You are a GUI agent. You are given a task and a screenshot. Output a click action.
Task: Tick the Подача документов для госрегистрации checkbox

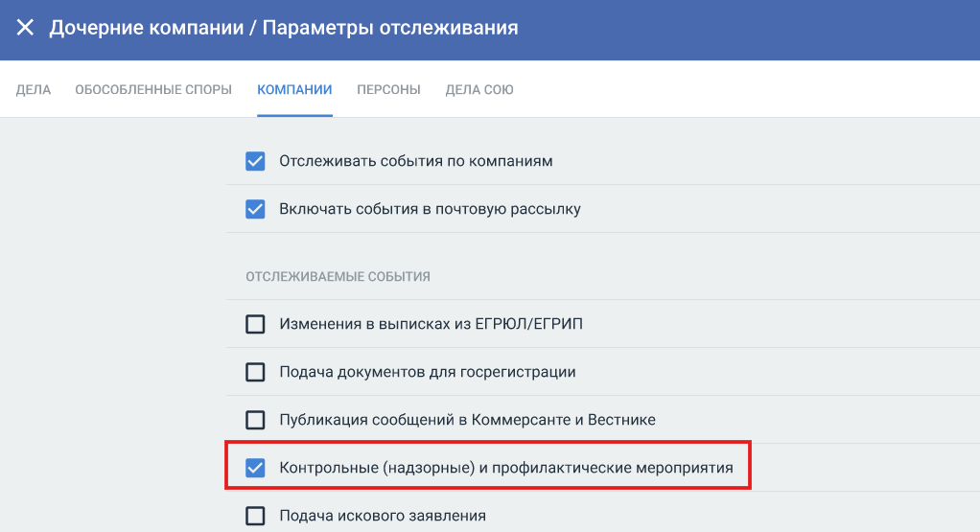[255, 372]
